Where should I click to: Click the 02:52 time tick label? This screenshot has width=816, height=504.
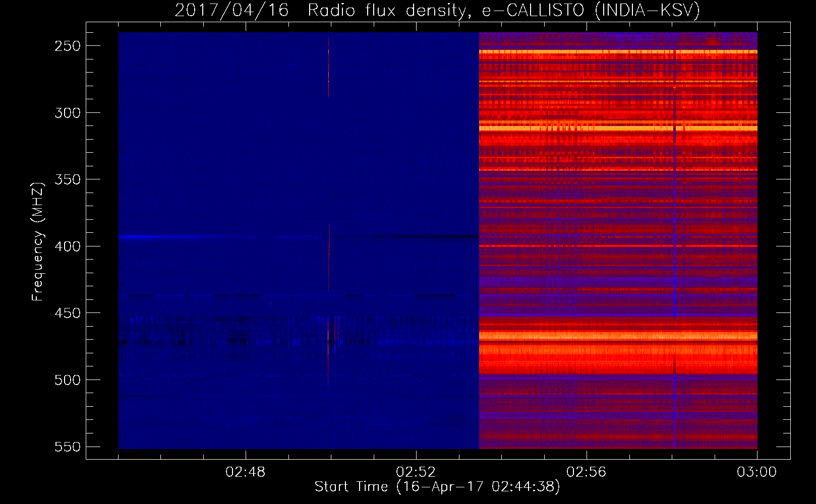click(416, 472)
